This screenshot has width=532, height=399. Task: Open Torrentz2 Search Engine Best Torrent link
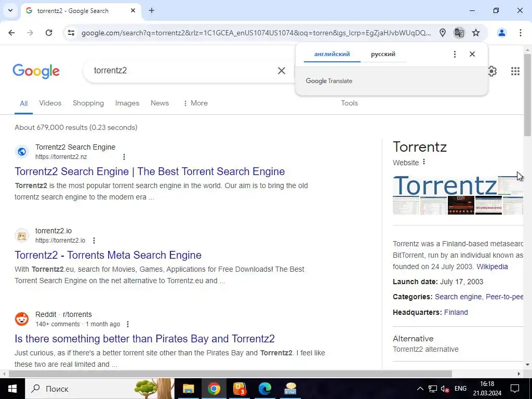(x=150, y=171)
